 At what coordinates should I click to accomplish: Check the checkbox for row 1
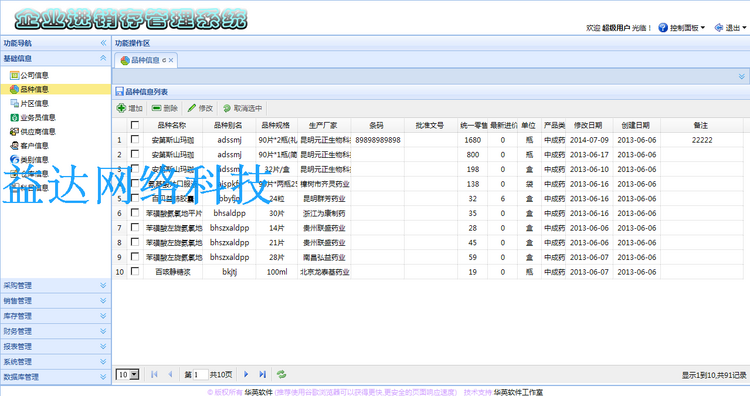point(135,139)
